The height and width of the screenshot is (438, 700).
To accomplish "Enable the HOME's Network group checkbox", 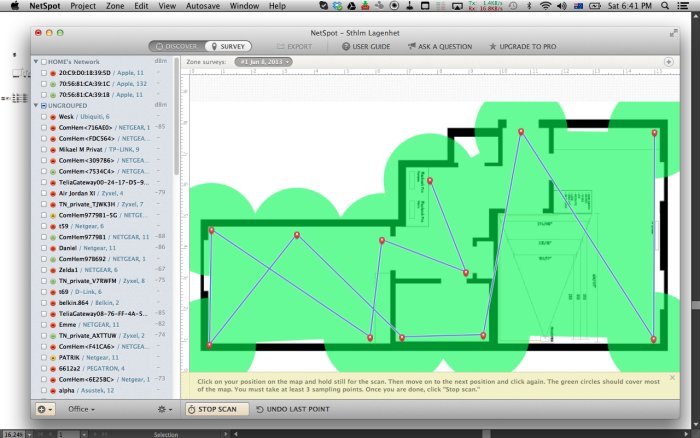I will (44, 62).
